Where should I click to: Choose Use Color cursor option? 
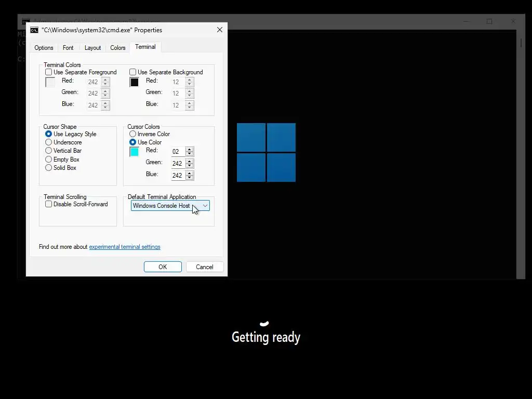coord(132,142)
